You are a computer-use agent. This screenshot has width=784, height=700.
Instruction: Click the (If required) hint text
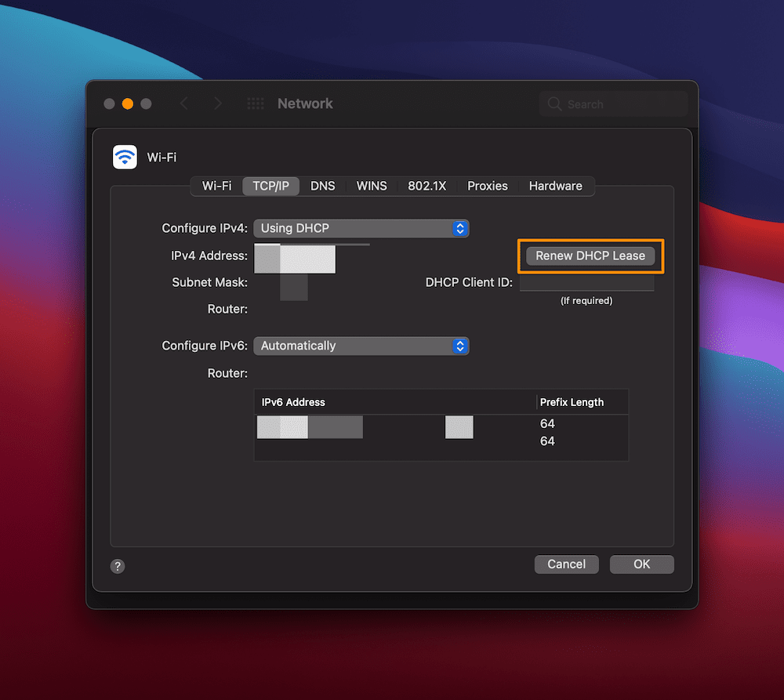pyautogui.click(x=586, y=300)
